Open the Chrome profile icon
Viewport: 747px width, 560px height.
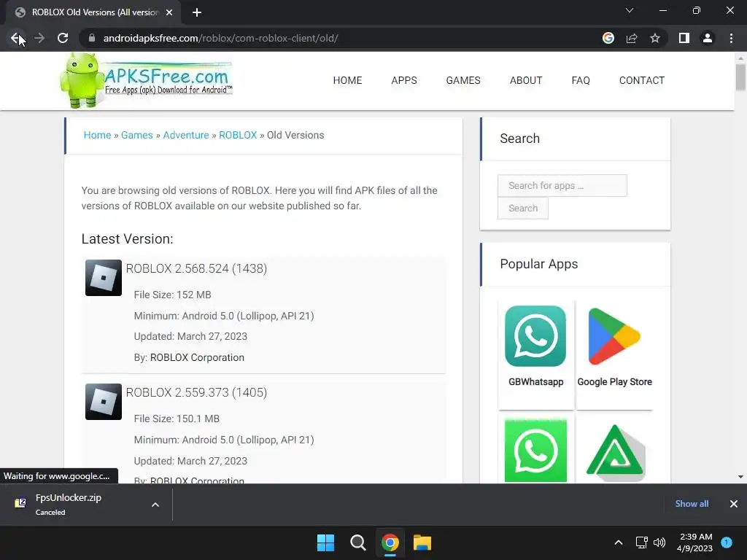coord(708,38)
